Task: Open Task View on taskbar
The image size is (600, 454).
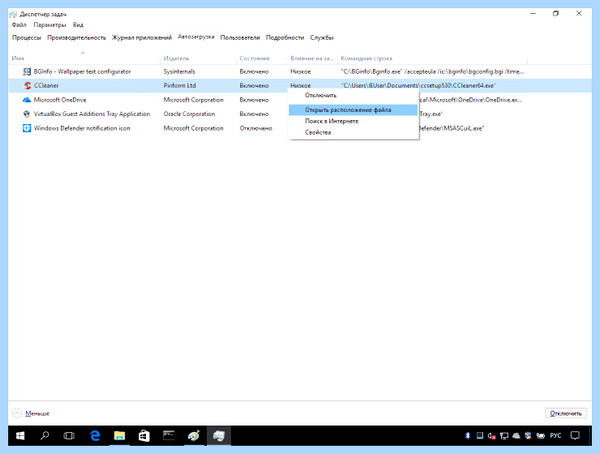Action: tap(69, 436)
